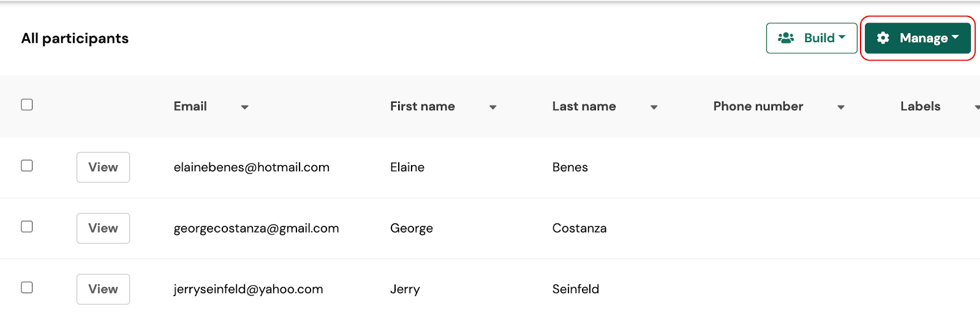
Task: Click the people icon on Build button
Action: (x=786, y=38)
